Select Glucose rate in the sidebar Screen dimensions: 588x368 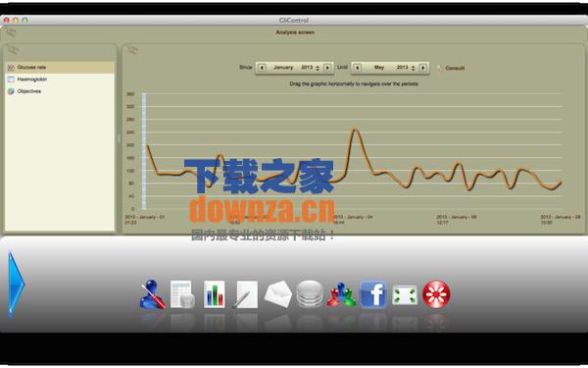pyautogui.click(x=60, y=67)
